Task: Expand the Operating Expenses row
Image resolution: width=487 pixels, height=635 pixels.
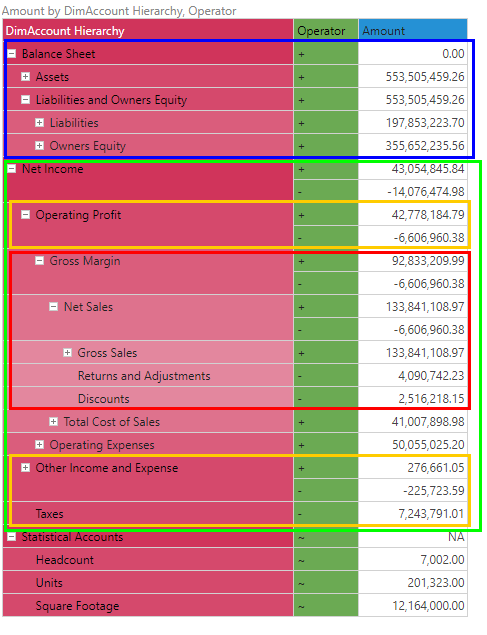Action: point(39,445)
